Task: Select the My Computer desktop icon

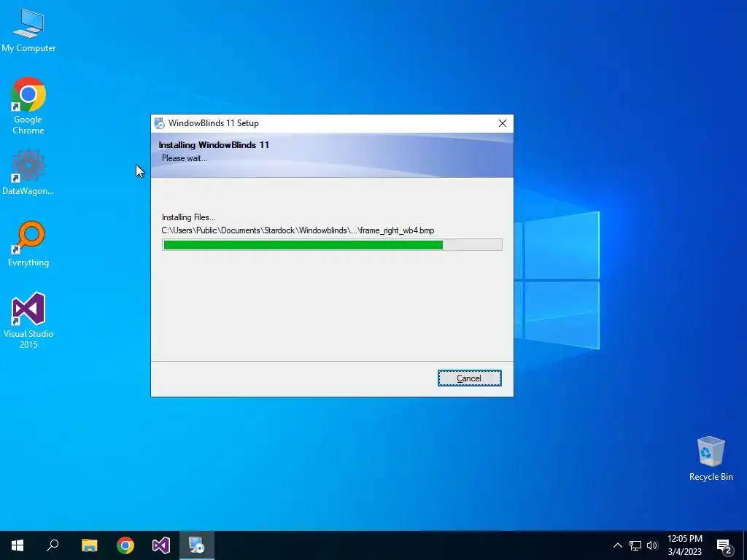Action: 28,31
